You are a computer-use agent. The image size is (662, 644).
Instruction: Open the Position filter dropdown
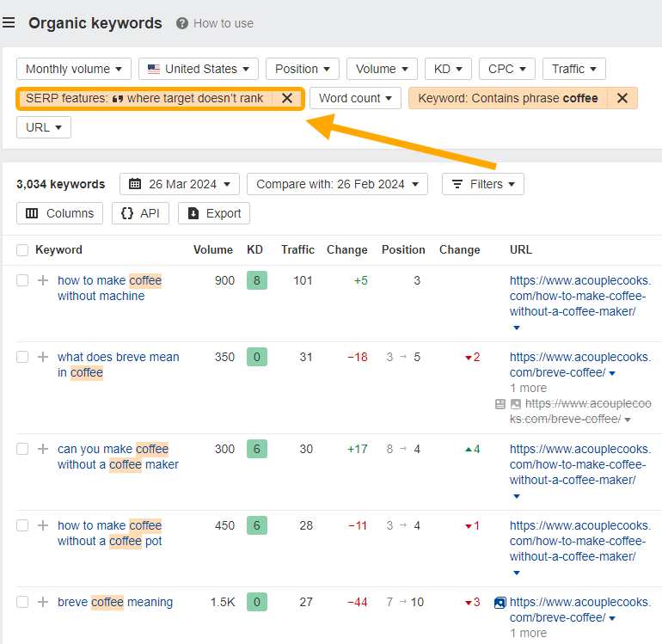point(303,69)
